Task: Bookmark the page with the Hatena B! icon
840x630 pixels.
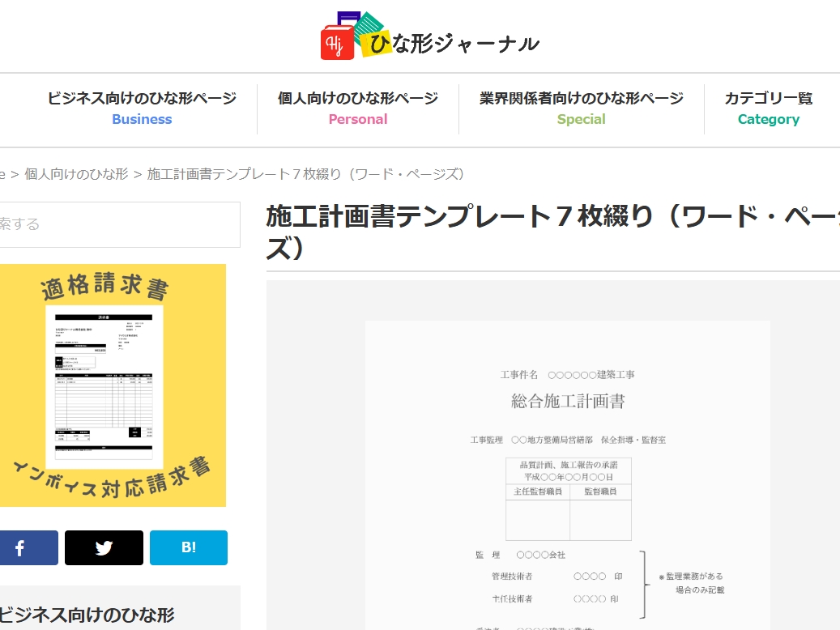Action: [x=188, y=547]
